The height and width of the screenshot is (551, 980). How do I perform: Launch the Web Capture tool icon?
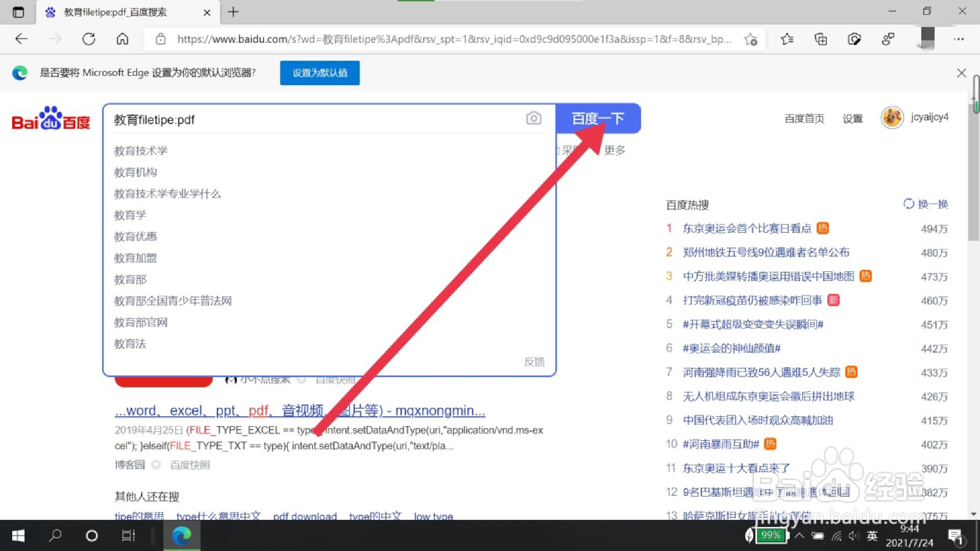[854, 39]
